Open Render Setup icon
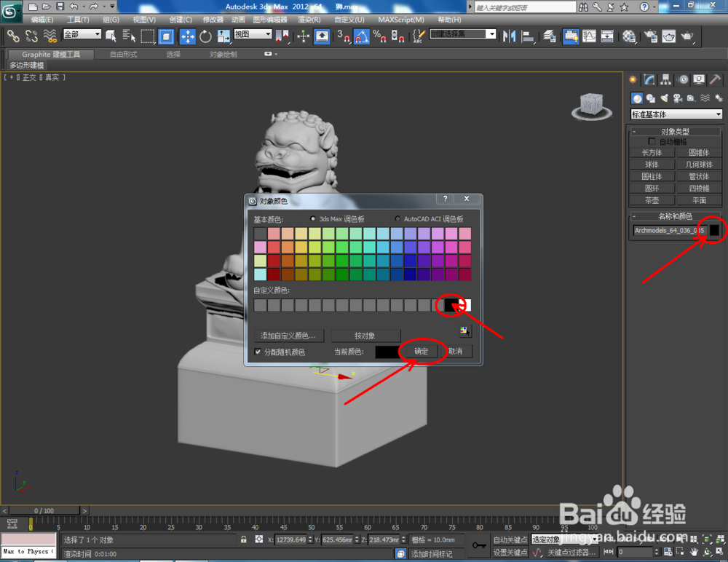This screenshot has width=728, height=562. click(650, 36)
